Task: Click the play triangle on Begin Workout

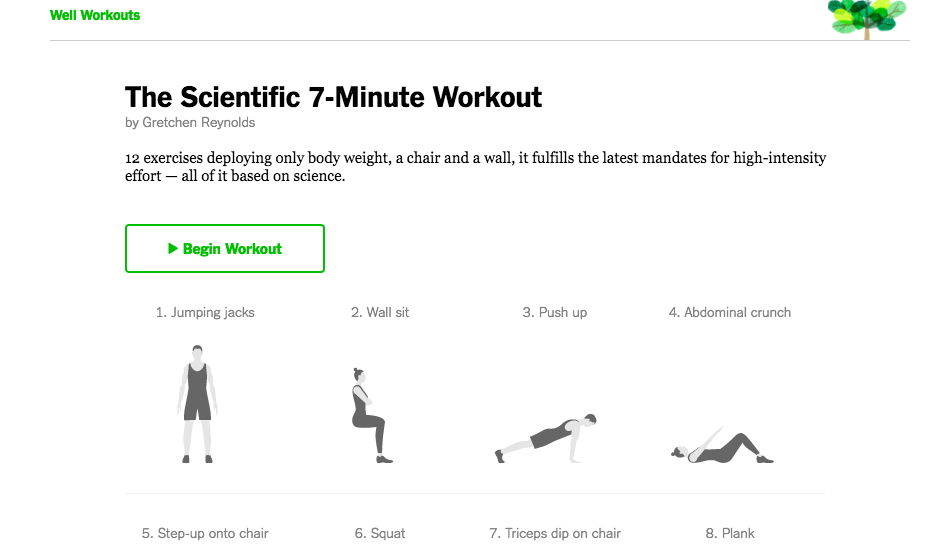Action: pyautogui.click(x=173, y=248)
